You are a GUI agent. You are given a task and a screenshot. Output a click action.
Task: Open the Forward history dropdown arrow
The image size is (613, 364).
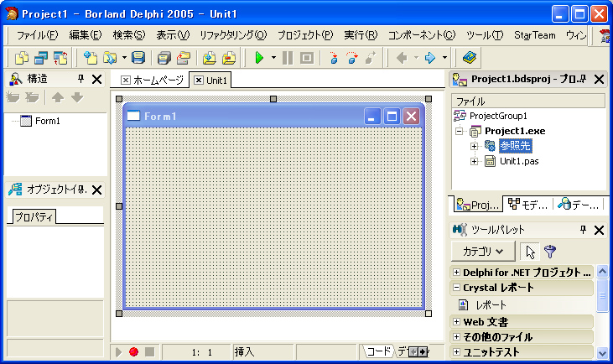coord(444,58)
